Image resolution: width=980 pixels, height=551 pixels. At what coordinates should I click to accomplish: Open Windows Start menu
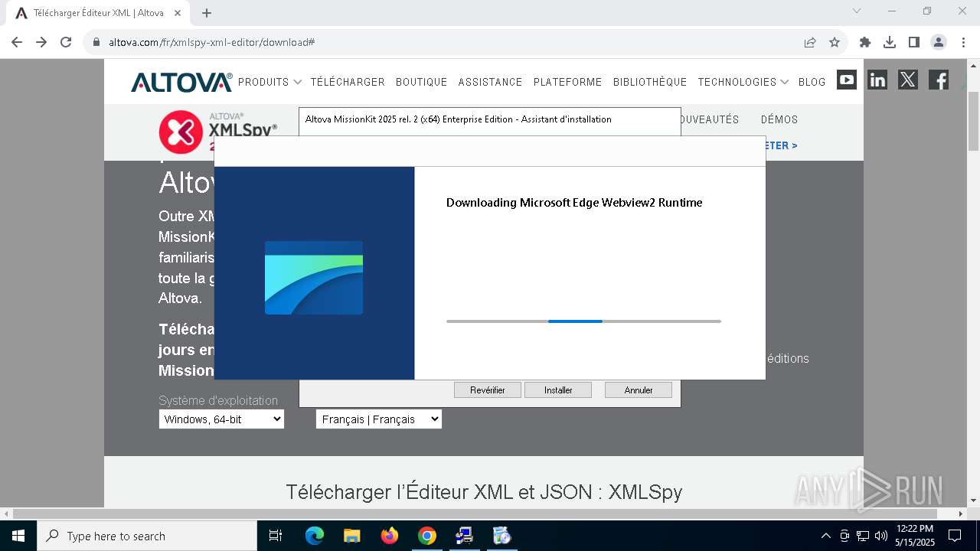pos(18,536)
